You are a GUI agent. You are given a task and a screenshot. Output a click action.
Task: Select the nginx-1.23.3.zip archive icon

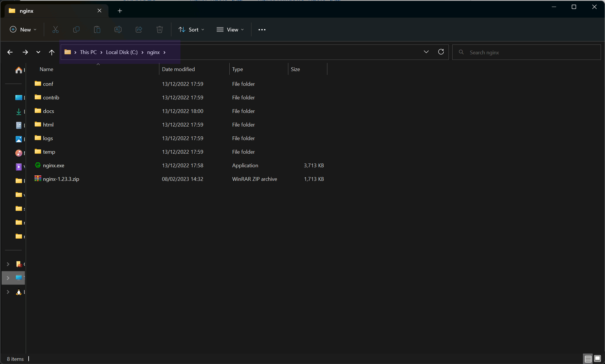tap(38, 179)
